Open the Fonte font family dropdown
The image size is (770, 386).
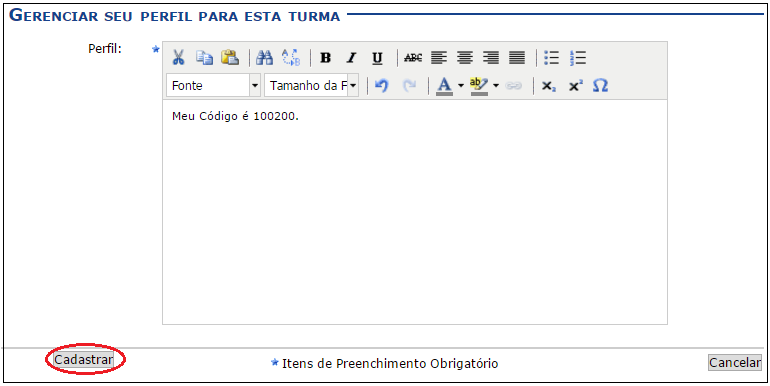tap(214, 86)
